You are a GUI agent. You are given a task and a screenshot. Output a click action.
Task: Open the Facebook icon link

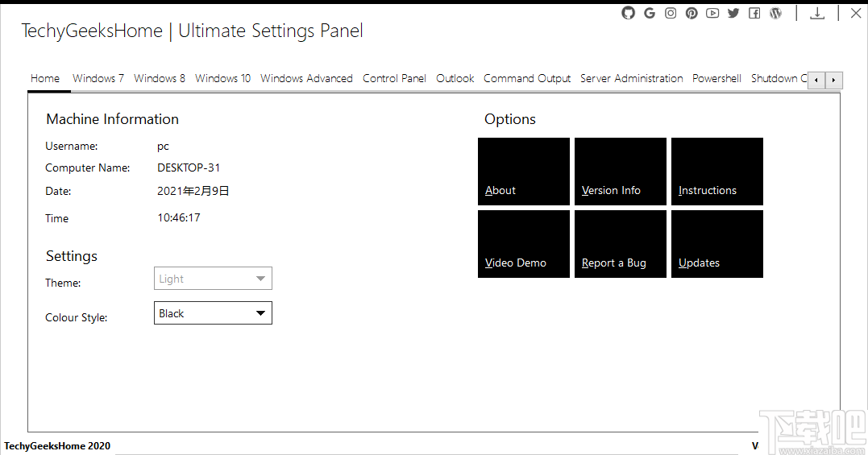[754, 13]
